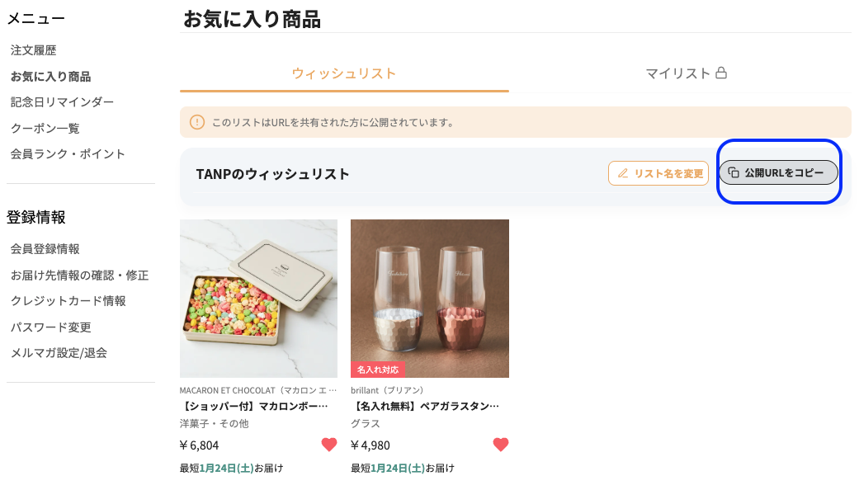
Task: Select クレジットカード情報 in the sidebar
Action: tap(68, 300)
